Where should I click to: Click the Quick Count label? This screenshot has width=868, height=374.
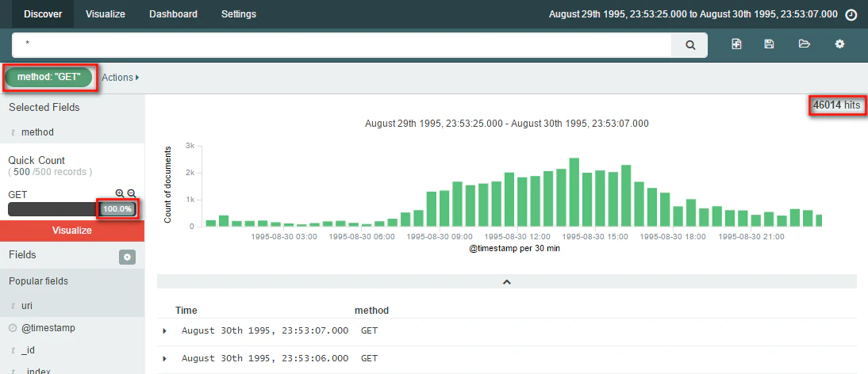click(36, 160)
